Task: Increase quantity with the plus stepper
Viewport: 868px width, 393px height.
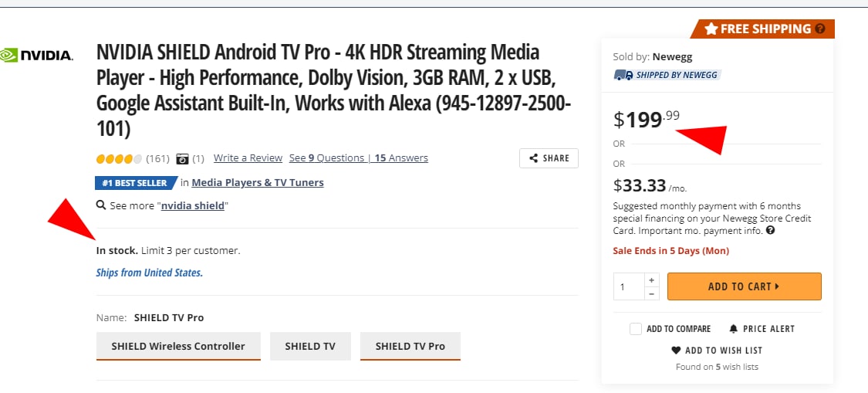Action: point(651,280)
